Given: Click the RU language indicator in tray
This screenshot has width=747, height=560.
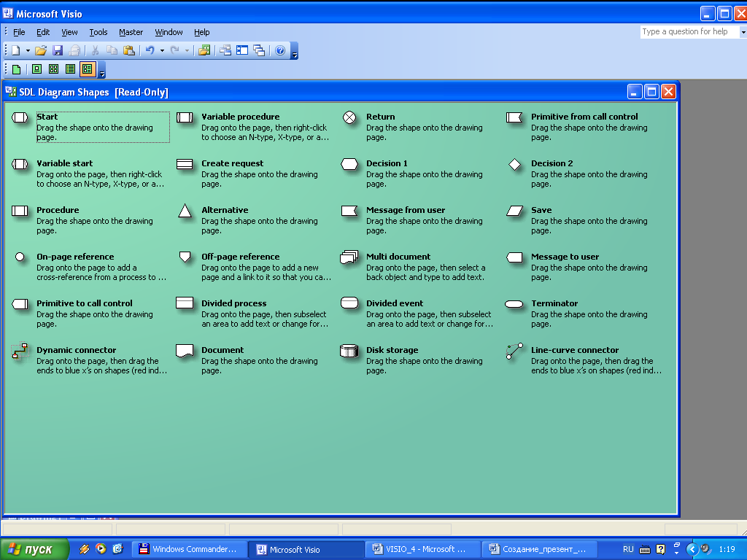Looking at the screenshot, I should 628,549.
